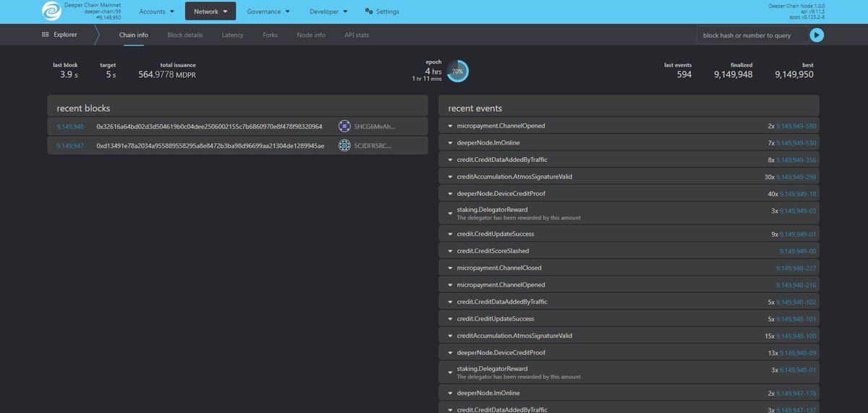Open event link 9,149,948-227
868x413 pixels.
tap(796, 268)
